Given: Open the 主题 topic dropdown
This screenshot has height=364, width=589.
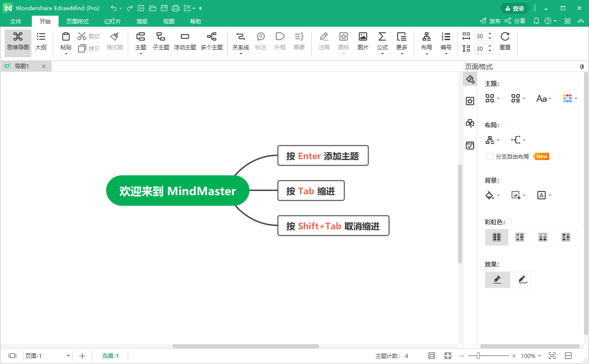Looking at the screenshot, I should pyautogui.click(x=140, y=41).
